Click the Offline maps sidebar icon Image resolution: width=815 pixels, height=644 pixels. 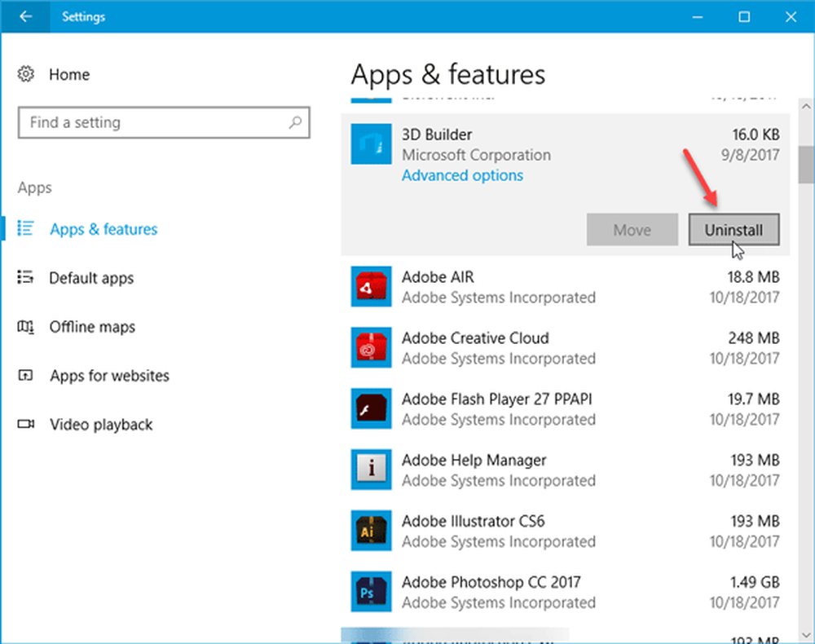[x=24, y=327]
